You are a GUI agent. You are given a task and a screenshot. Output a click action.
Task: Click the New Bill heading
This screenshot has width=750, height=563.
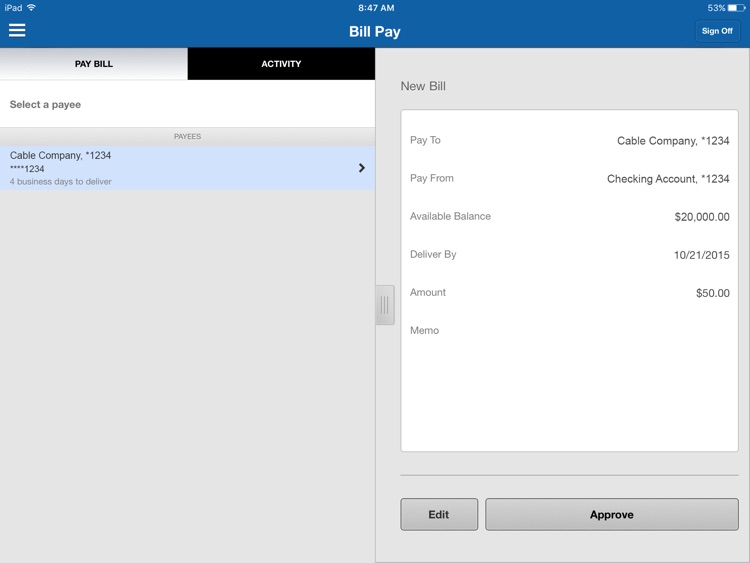click(x=423, y=86)
